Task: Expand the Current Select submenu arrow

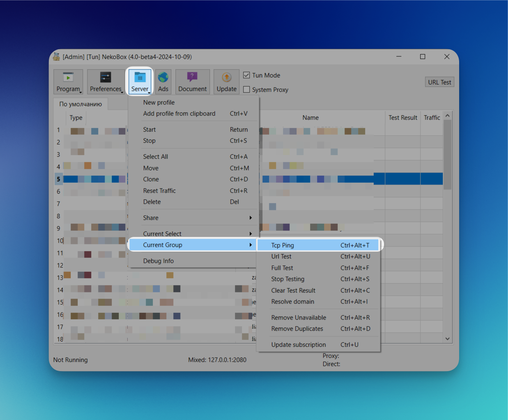Action: 251,234
